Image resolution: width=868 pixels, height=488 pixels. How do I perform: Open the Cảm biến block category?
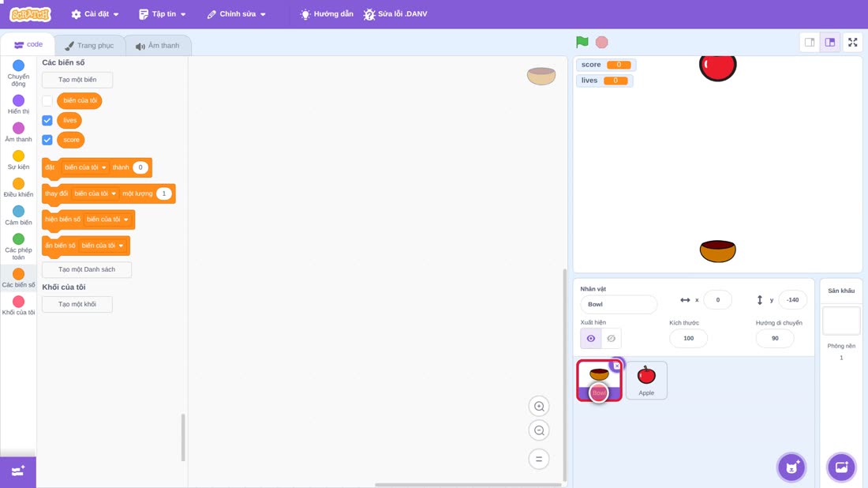click(18, 215)
